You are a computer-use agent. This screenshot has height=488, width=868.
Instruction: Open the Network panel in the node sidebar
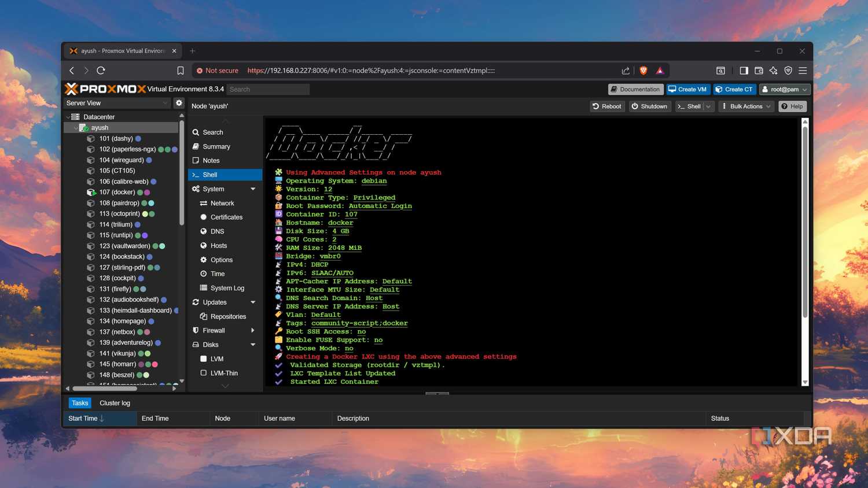tap(222, 203)
